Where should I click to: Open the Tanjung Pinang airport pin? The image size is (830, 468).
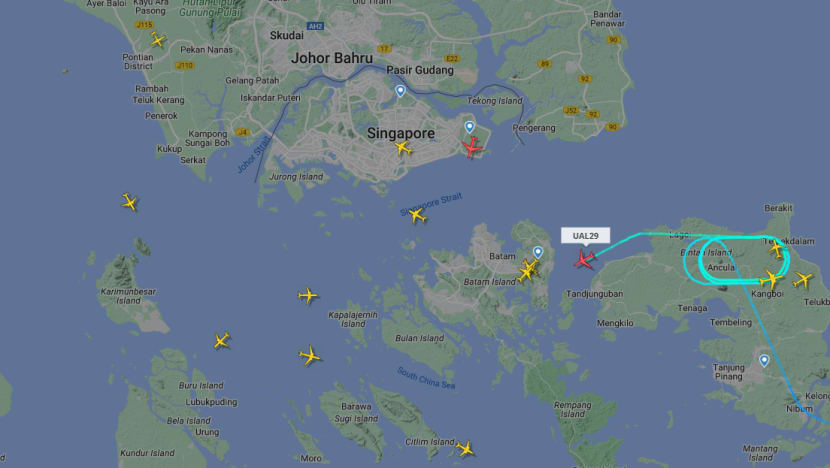pyautogui.click(x=764, y=361)
